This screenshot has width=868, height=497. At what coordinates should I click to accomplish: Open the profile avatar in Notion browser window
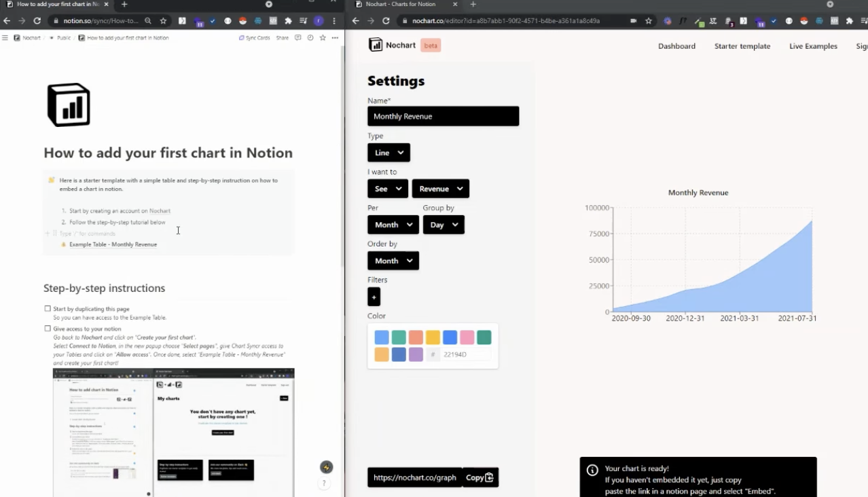click(x=319, y=21)
